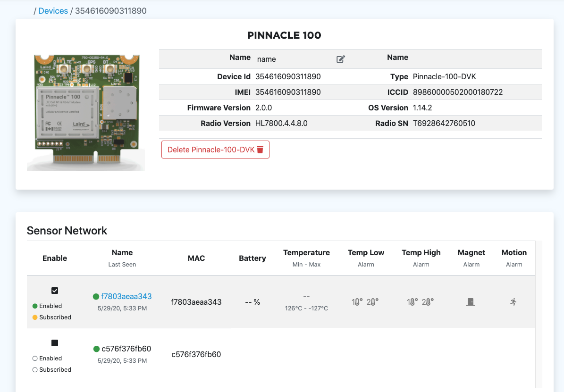564x392 pixels.
Task: Uncheck Enable checkbox for sensor f7803aeaa343
Action: [x=55, y=291]
